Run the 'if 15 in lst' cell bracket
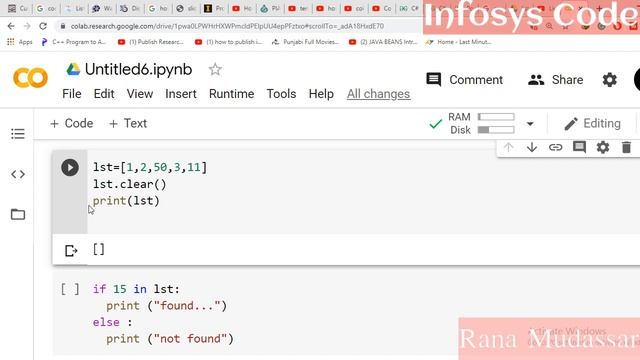This screenshot has height=360, width=640. [x=70, y=289]
